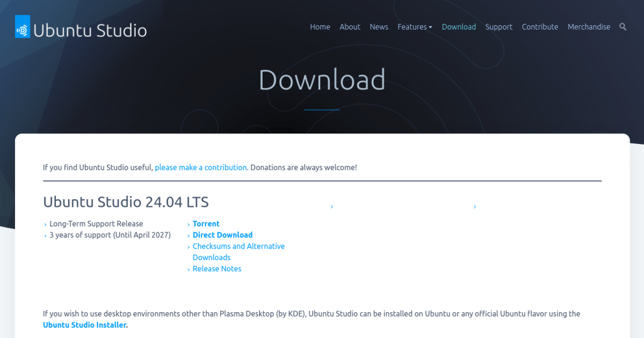Select the Download nav item
Viewport: 644px width, 338px height.
[458, 27]
